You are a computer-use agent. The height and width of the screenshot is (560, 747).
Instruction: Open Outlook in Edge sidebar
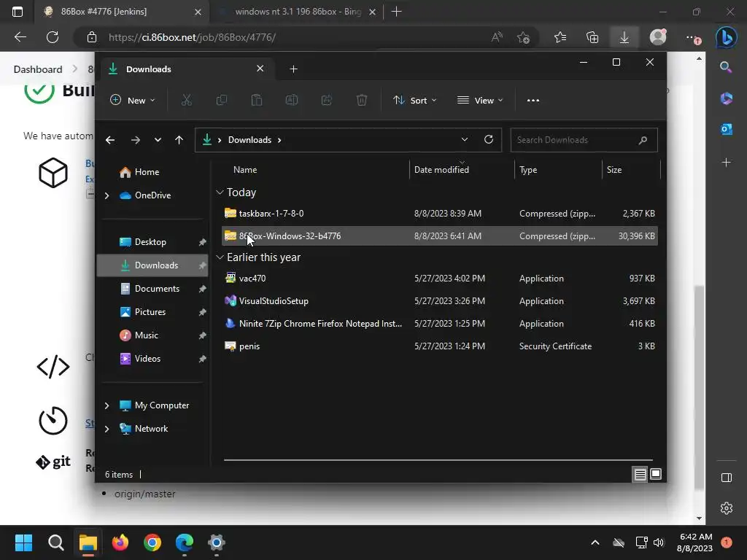tap(726, 129)
